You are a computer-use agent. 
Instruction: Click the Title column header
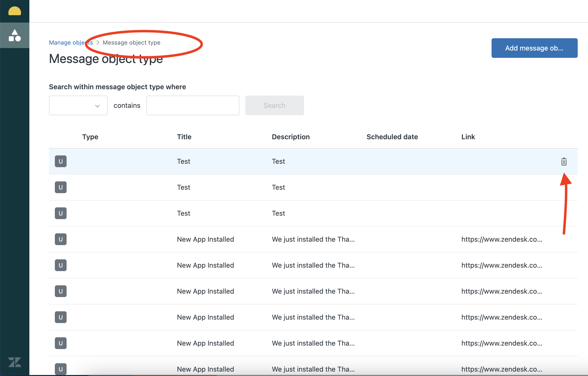point(184,137)
